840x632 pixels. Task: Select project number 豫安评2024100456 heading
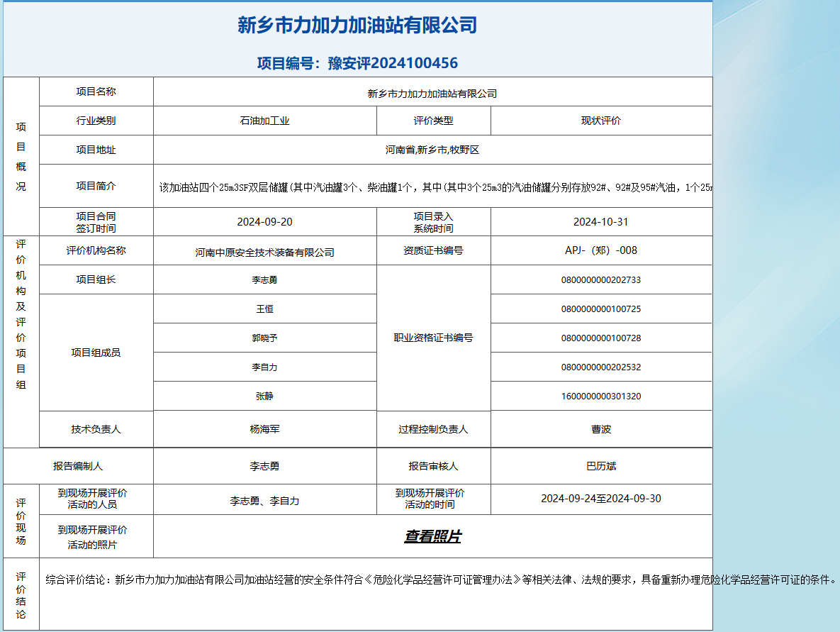(357, 63)
